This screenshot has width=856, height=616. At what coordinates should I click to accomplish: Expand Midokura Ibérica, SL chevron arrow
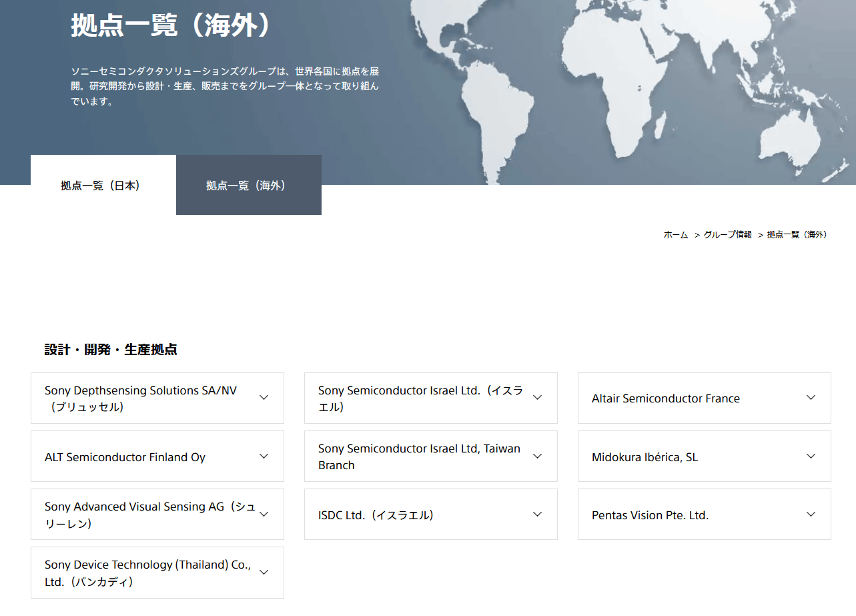coord(811,456)
